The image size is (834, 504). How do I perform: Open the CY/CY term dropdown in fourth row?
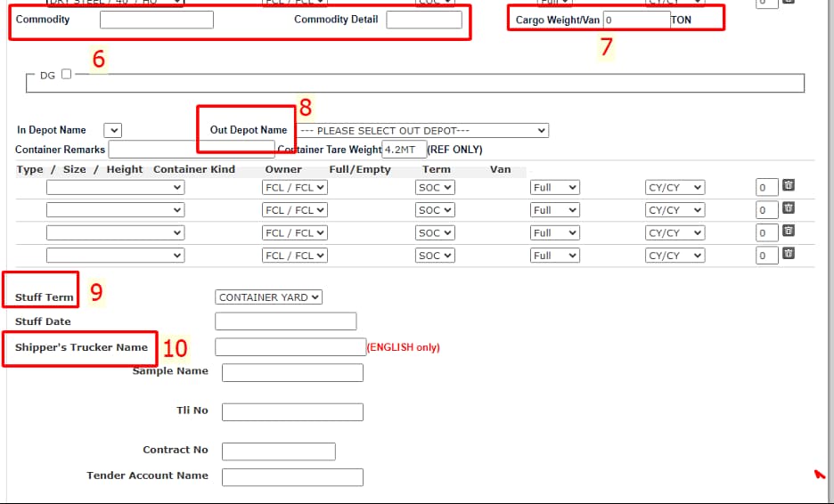pyautogui.click(x=675, y=256)
